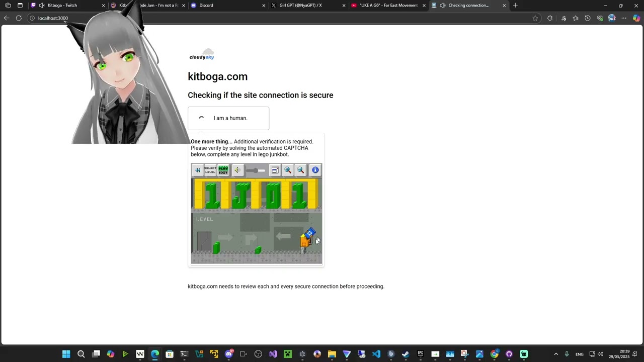644x362 pixels.
Task: Click the zoom out magnifier in Junkbot
Action: pos(300,170)
